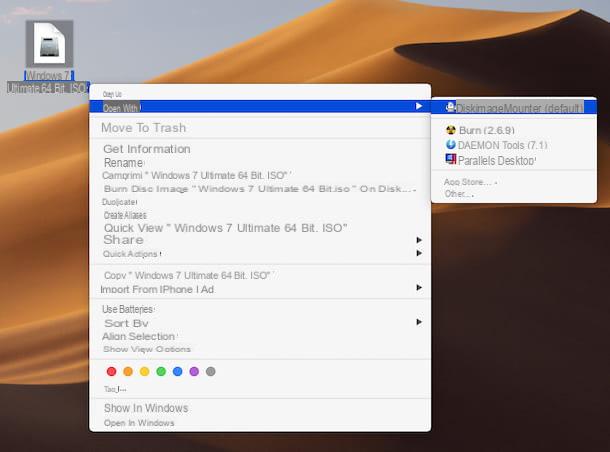The width and height of the screenshot is (610, 452).
Task: Choose the Tag… entry below the colors
Action: (115, 389)
